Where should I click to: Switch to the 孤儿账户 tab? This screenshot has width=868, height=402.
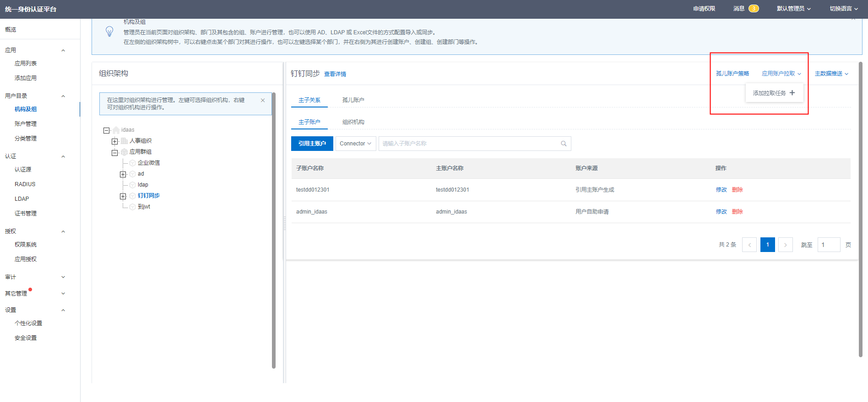click(x=353, y=100)
